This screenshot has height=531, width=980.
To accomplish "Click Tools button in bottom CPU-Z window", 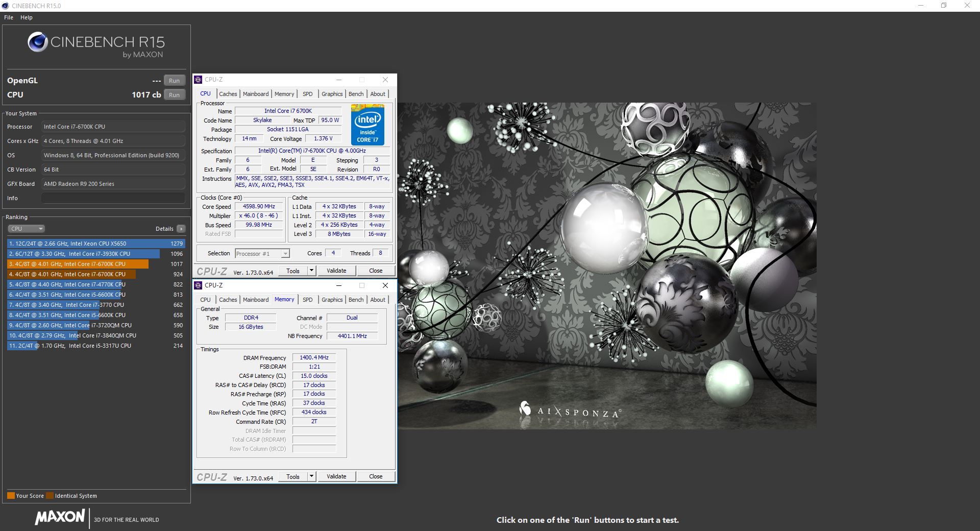I will click(293, 476).
